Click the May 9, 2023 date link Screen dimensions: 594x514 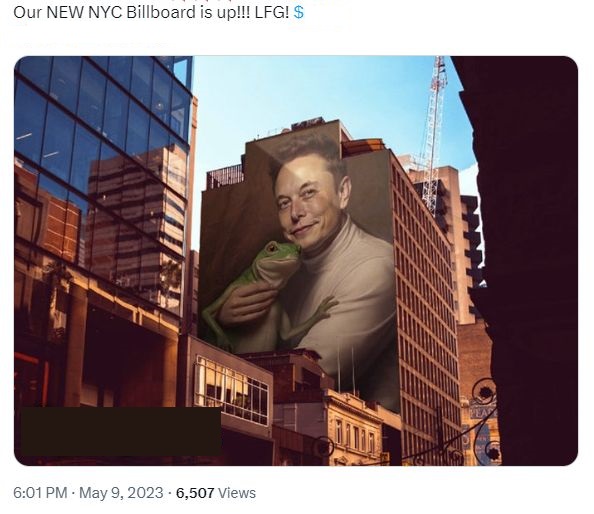121,493
